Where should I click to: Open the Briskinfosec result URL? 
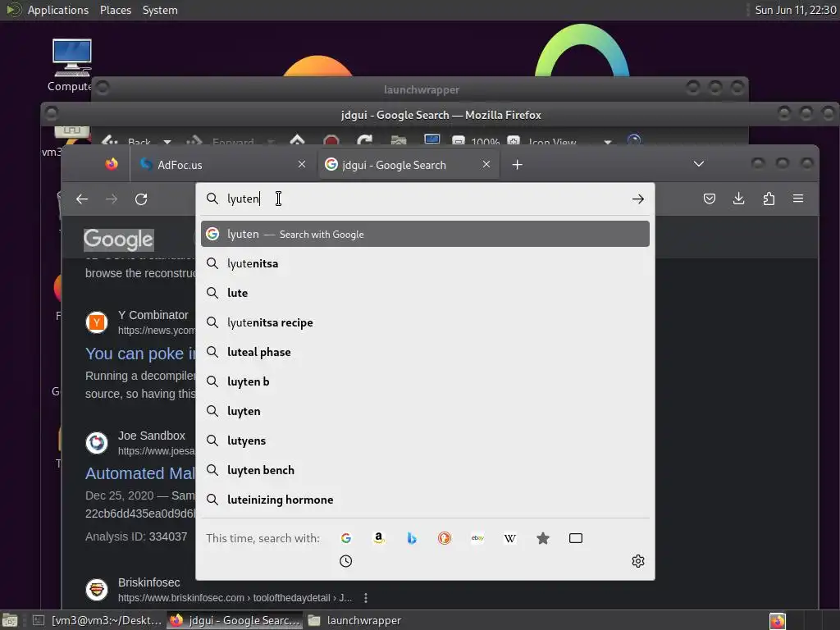point(235,598)
